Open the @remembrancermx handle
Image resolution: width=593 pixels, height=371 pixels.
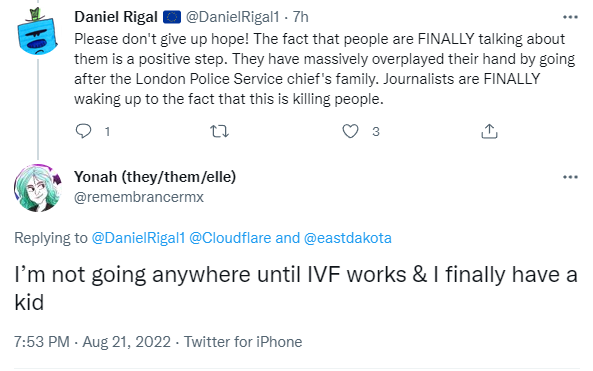point(139,197)
